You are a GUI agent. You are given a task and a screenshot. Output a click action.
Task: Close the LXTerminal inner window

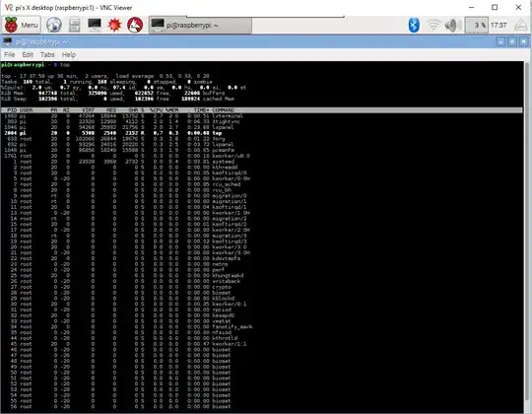pyautogui.click(x=524, y=41)
